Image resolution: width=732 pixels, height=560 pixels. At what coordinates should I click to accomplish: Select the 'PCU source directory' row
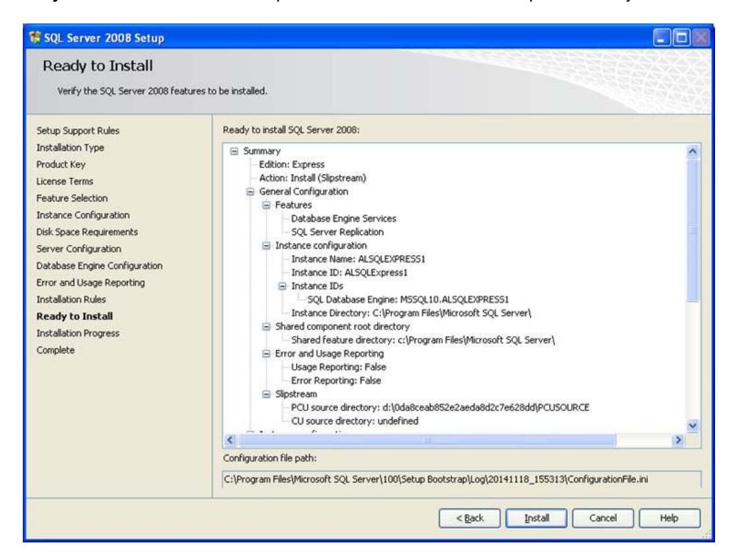click(440, 408)
